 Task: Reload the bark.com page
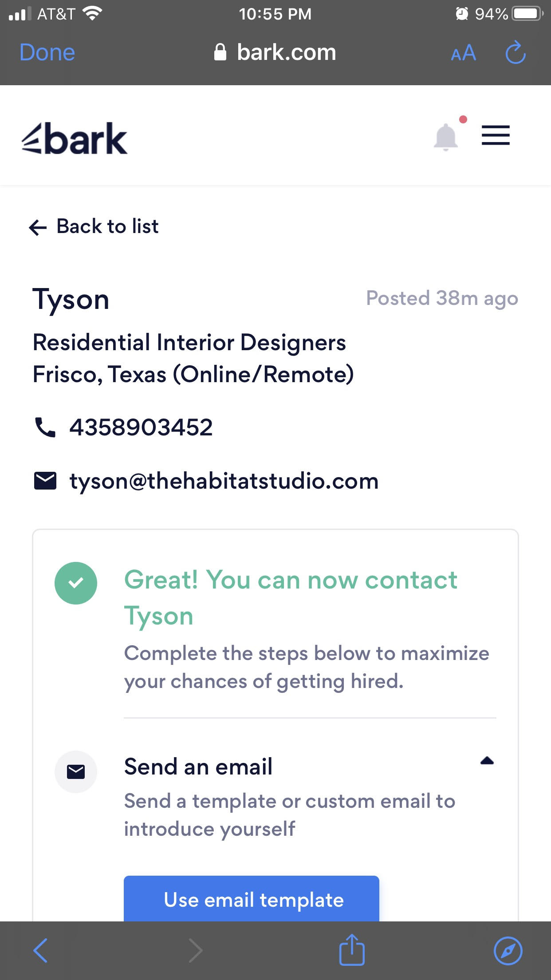tap(516, 53)
